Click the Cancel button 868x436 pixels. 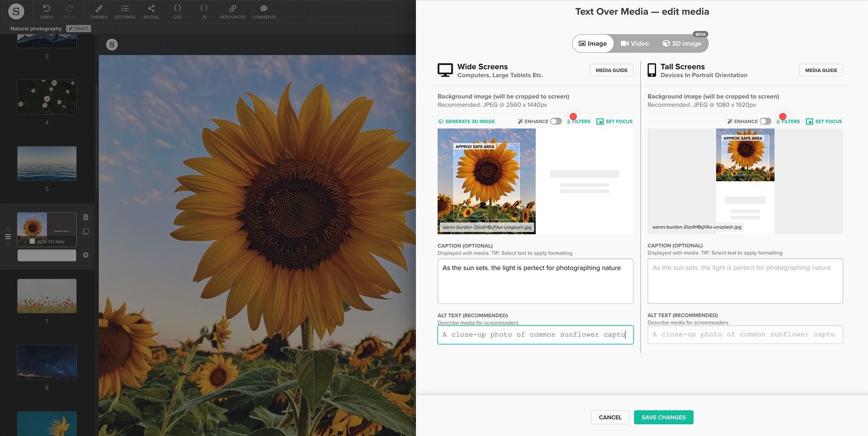(610, 417)
